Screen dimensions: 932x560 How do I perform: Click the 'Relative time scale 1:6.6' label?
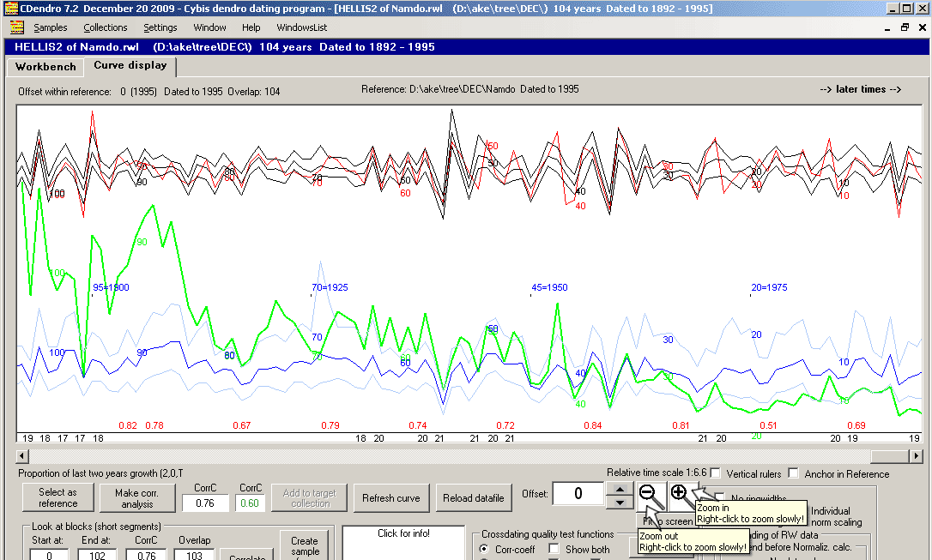click(x=657, y=473)
